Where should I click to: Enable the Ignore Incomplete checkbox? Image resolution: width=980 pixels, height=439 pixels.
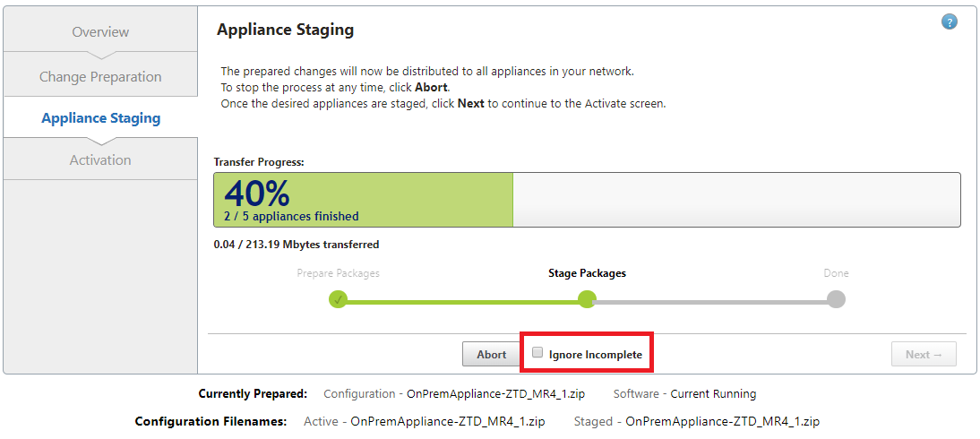pyautogui.click(x=537, y=353)
